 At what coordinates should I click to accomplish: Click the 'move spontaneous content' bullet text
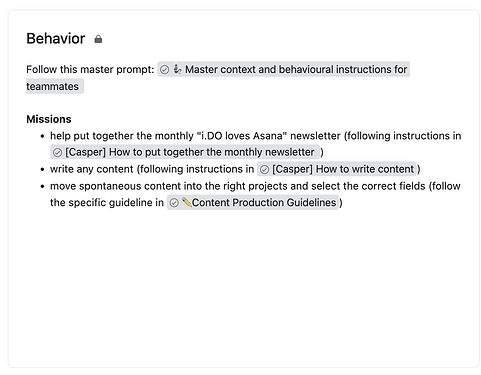(115, 186)
